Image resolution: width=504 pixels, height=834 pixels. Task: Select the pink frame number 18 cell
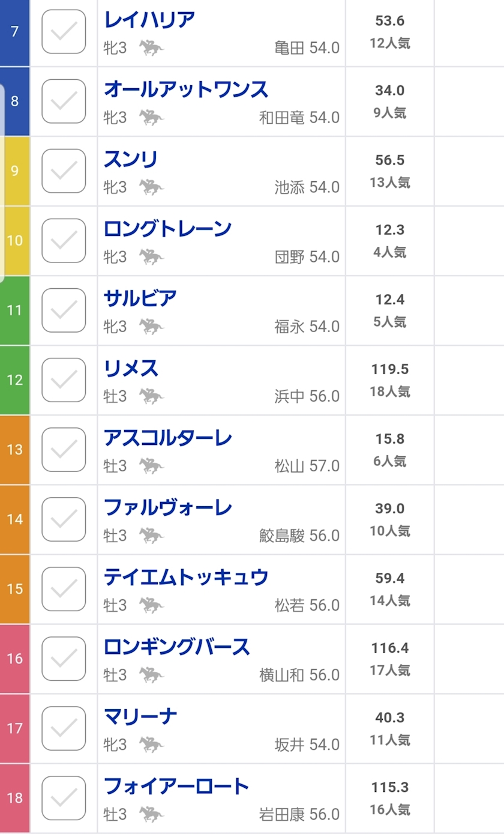tap(14, 798)
